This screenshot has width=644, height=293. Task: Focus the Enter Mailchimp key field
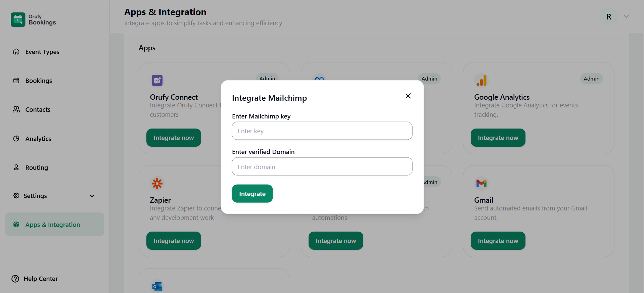click(x=322, y=131)
